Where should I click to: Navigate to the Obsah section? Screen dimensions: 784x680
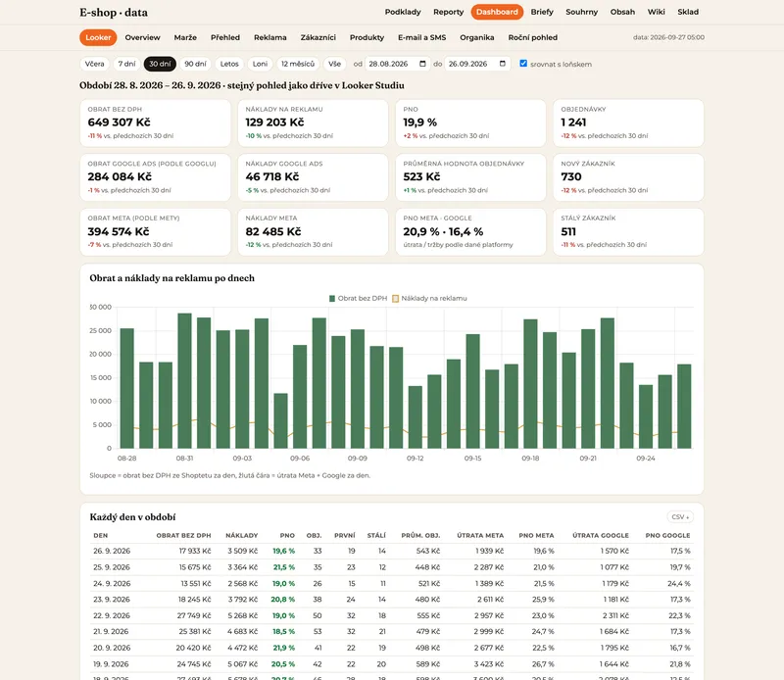[622, 12]
